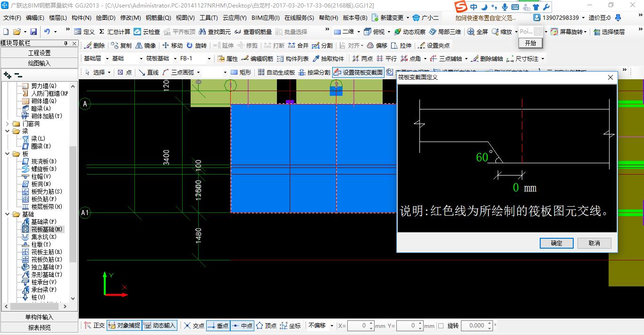Toggle 正交 orthogonal mode

coord(95,326)
